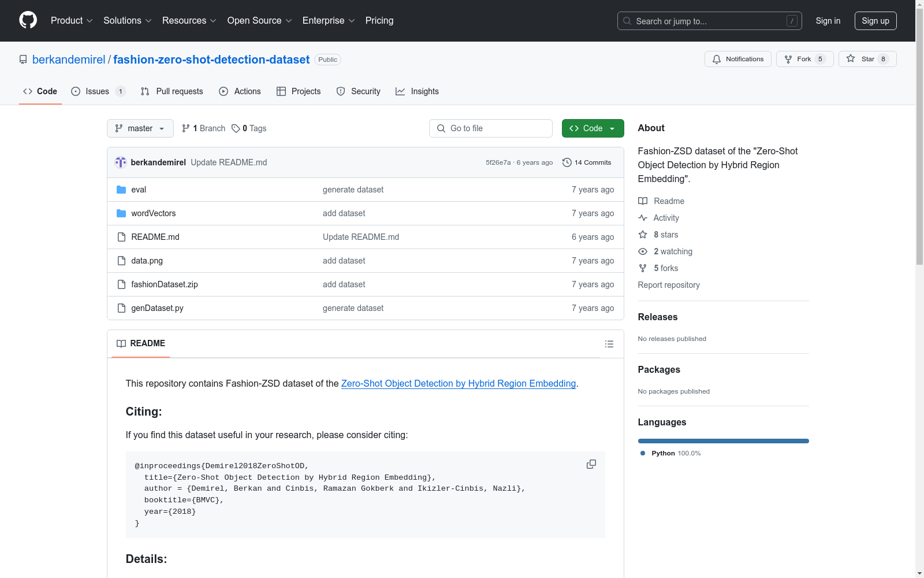Select the Code tab
Image resolution: width=924 pixels, height=578 pixels.
pyautogui.click(x=40, y=91)
